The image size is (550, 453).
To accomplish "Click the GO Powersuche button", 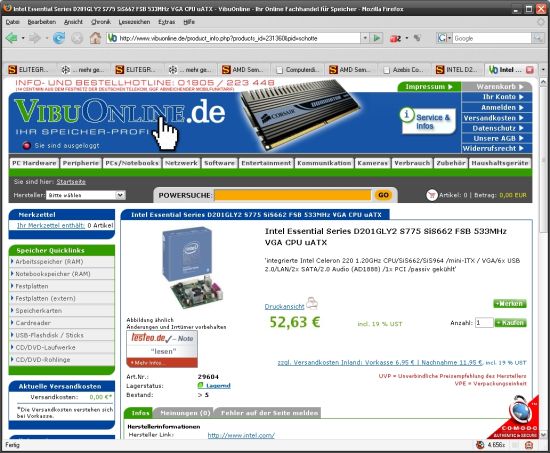I will pos(383,195).
